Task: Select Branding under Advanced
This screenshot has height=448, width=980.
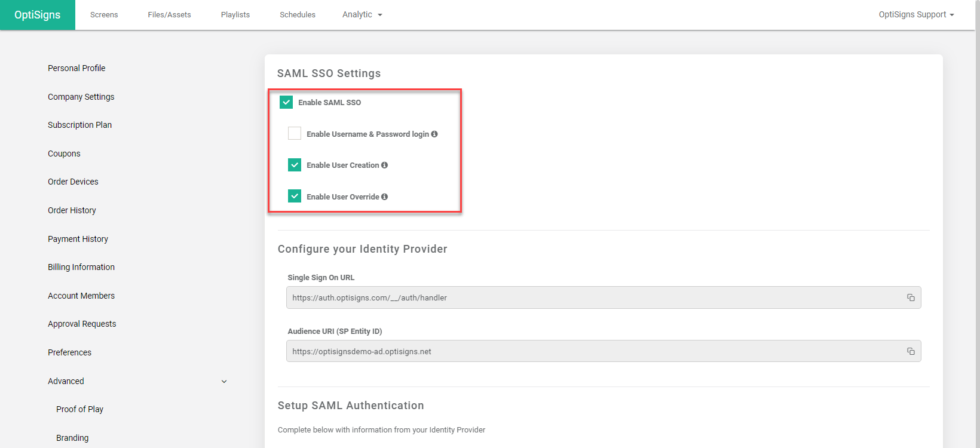Action: click(72, 438)
